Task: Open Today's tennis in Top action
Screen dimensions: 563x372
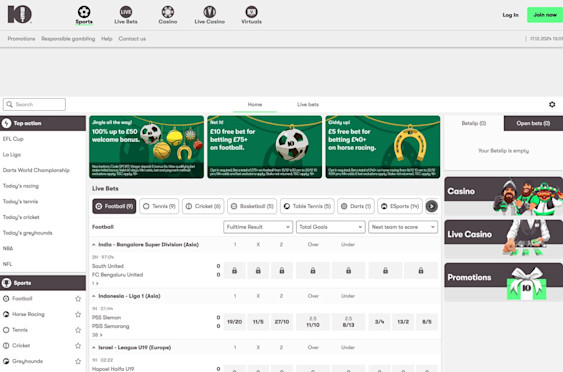Action: point(20,201)
